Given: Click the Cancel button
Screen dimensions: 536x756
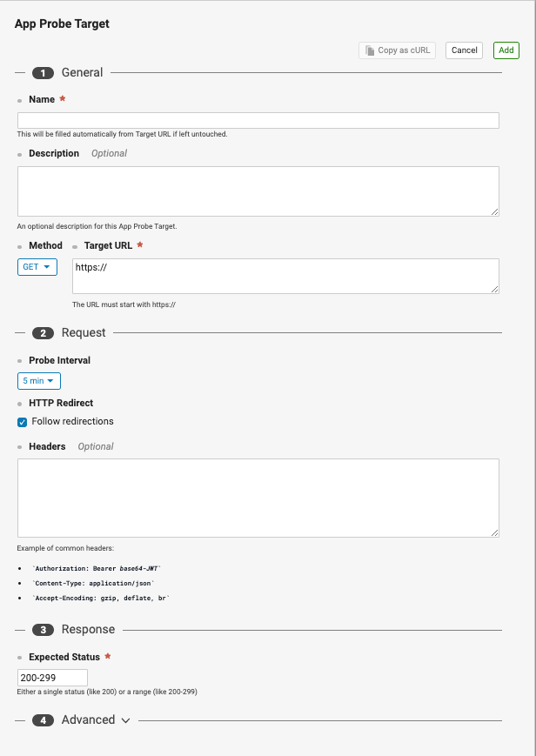Looking at the screenshot, I should (464, 50).
